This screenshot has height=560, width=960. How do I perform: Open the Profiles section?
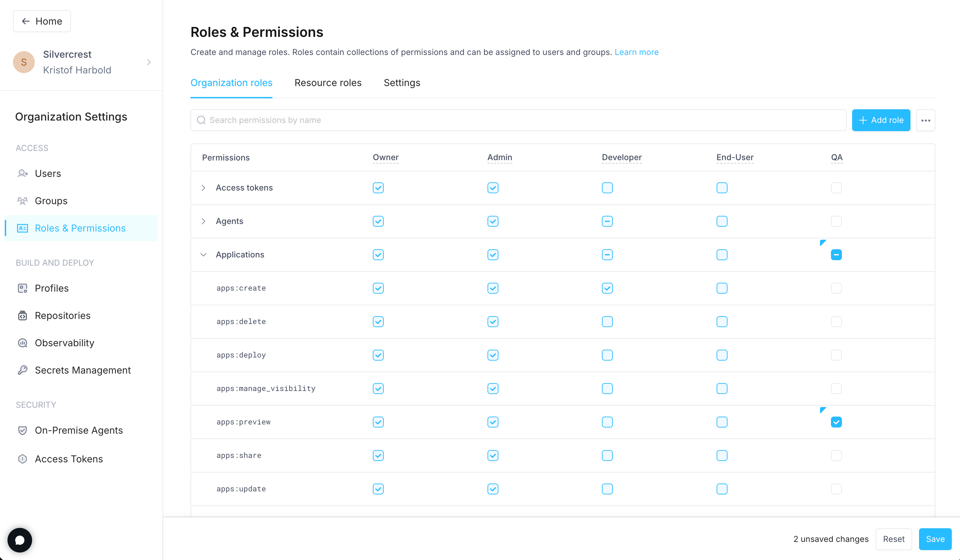coord(52,288)
